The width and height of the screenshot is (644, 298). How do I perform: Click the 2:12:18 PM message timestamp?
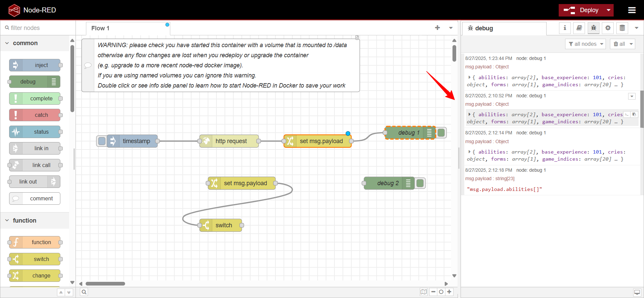[489, 170]
